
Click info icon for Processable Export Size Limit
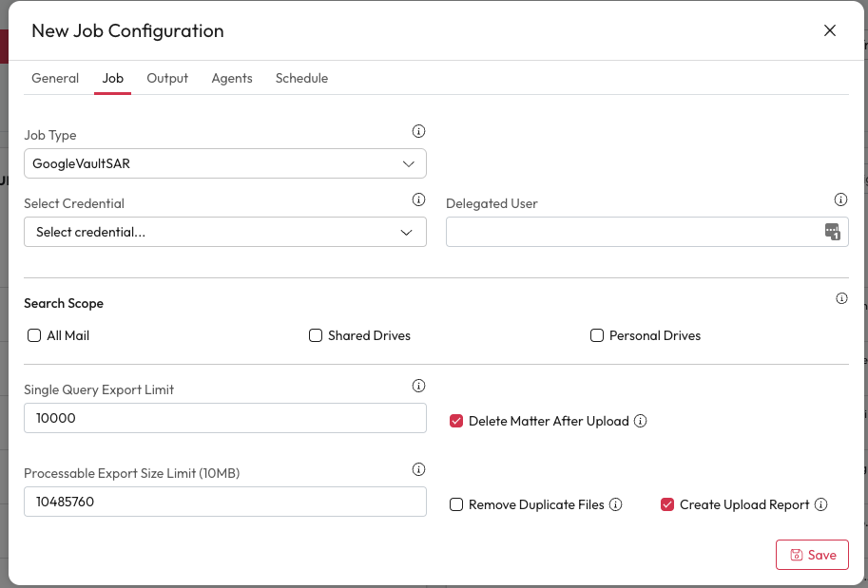[x=418, y=470]
